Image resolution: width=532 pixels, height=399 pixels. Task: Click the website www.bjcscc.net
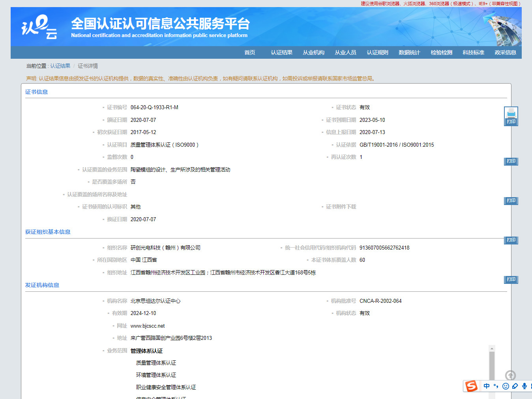148,326
